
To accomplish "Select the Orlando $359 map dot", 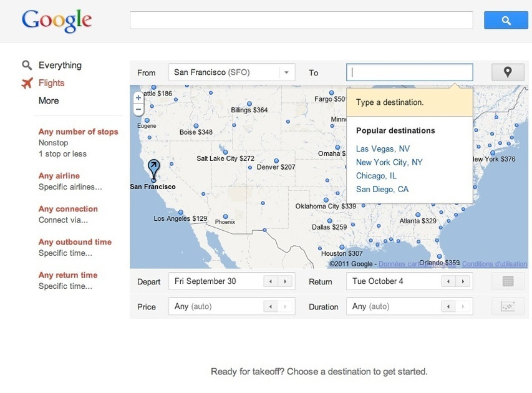I will coord(439,256).
